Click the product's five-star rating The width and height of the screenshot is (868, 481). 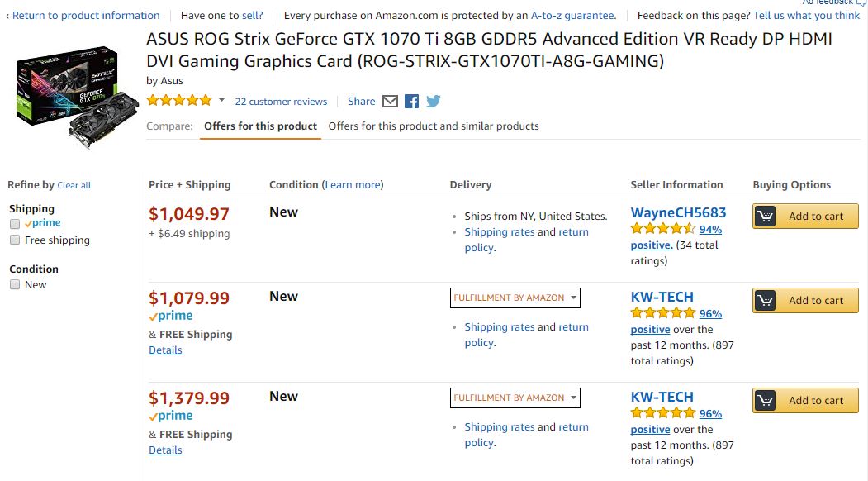coord(179,101)
